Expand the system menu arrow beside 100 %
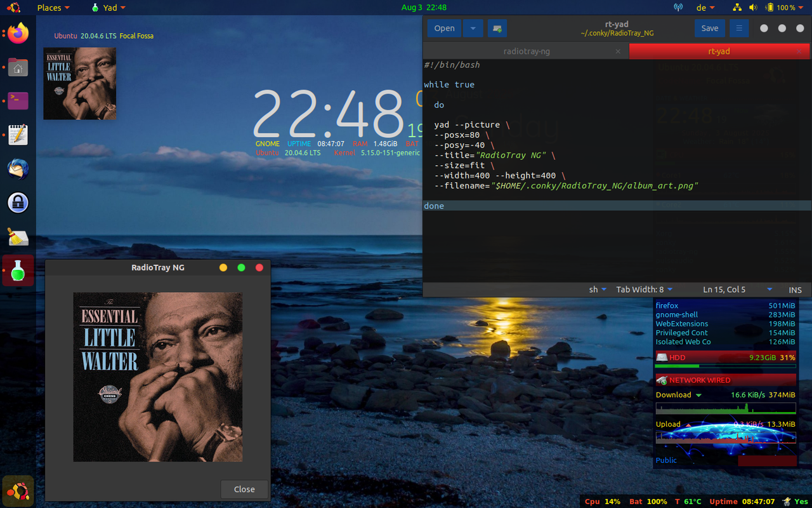Screen dimensions: 812x508 click(x=801, y=8)
